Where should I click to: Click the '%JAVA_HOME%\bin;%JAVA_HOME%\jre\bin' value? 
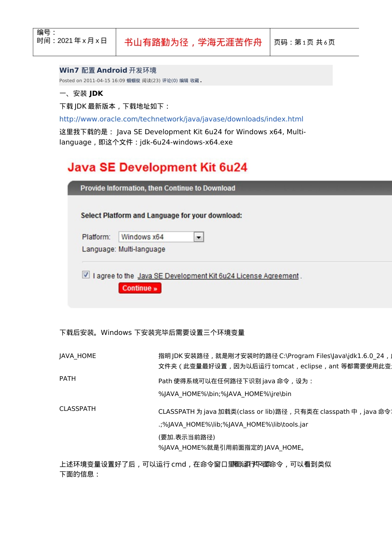[x=225, y=394]
